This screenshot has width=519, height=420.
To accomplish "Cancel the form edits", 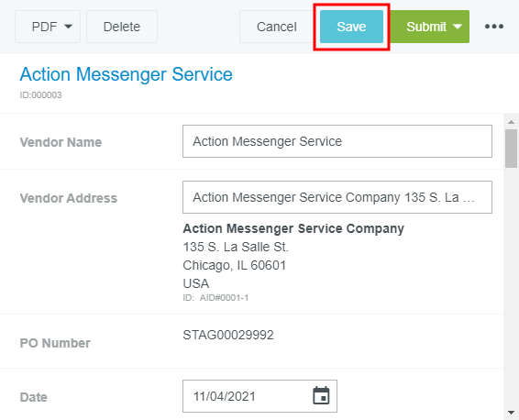I will coord(276,27).
